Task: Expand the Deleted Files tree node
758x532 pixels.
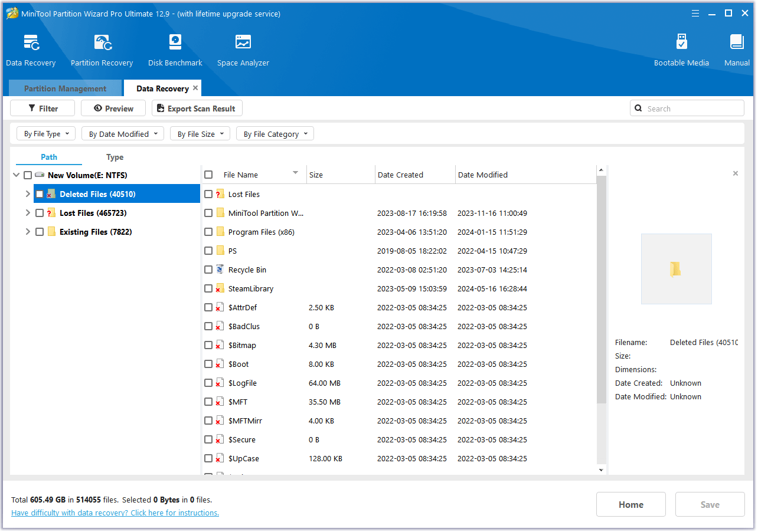Action: 28,194
